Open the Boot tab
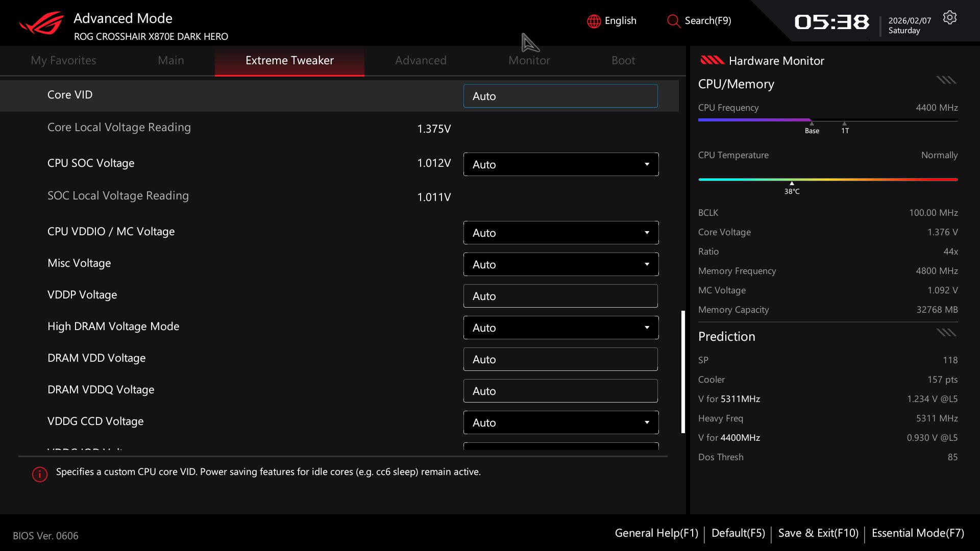 point(623,60)
